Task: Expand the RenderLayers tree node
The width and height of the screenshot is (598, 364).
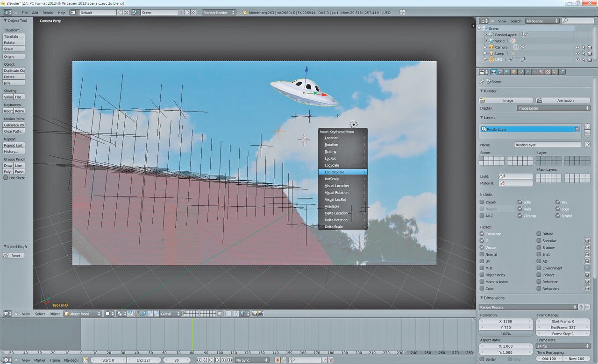Action: coord(486,35)
